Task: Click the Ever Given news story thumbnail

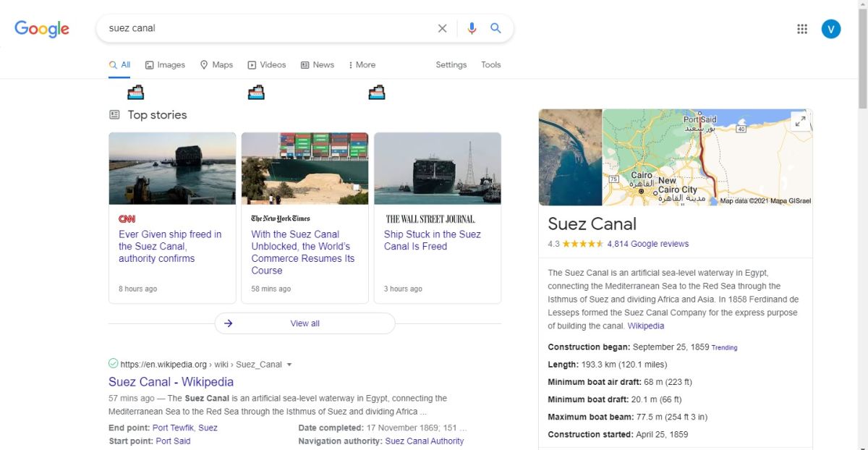Action: pyautogui.click(x=172, y=168)
